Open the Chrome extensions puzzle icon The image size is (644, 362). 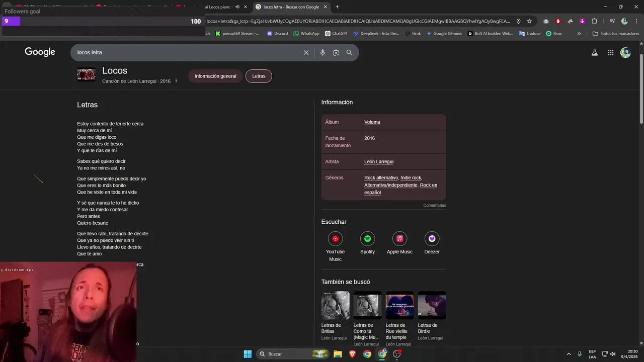594,21
